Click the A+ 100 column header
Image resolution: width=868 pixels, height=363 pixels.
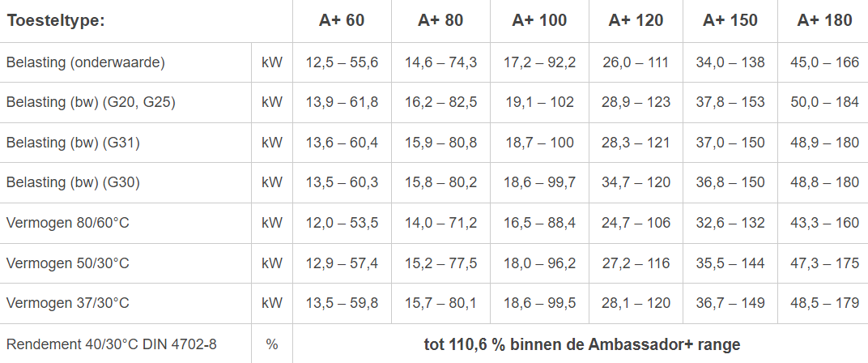click(539, 20)
